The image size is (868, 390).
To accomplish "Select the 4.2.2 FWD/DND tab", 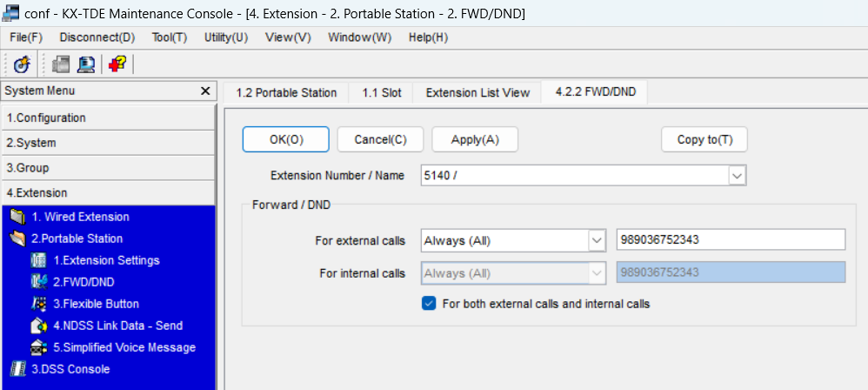I will 595,92.
